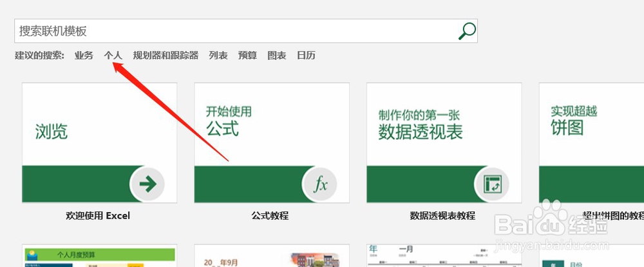Open the 浏览 welcome template thumbnail

point(99,143)
